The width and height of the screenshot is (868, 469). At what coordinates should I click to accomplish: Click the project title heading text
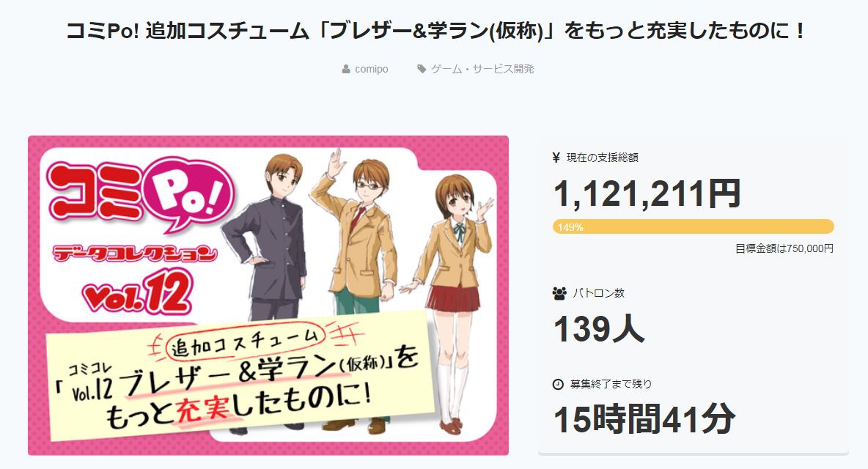click(435, 31)
